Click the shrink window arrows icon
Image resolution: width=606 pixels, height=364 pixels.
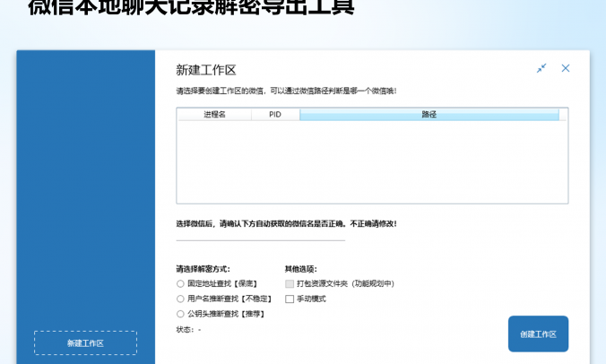tap(541, 68)
